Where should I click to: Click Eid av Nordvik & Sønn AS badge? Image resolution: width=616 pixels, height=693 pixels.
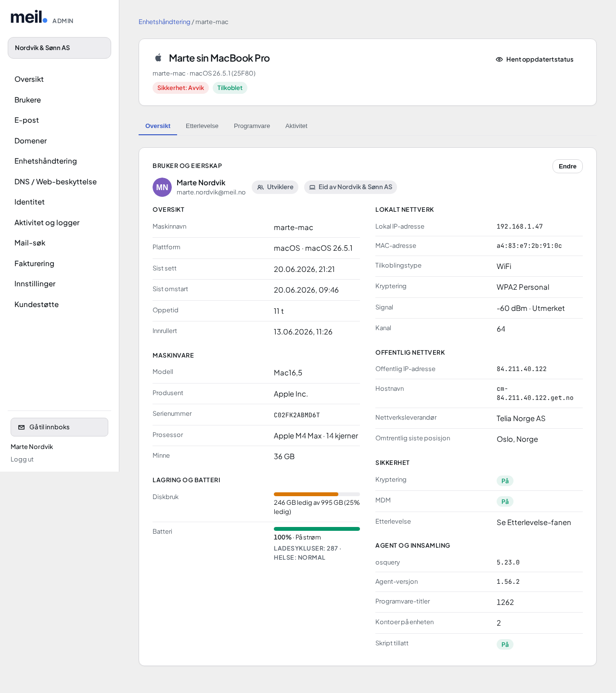[x=350, y=187]
